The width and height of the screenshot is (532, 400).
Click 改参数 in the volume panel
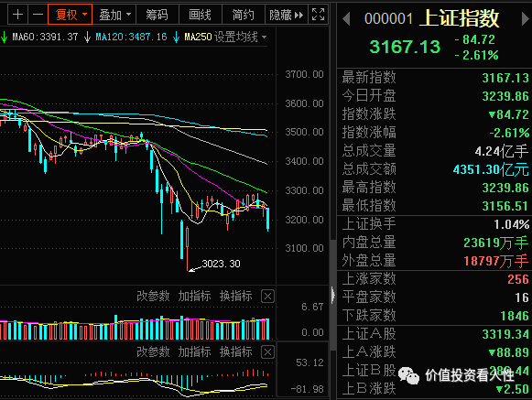[153, 297]
